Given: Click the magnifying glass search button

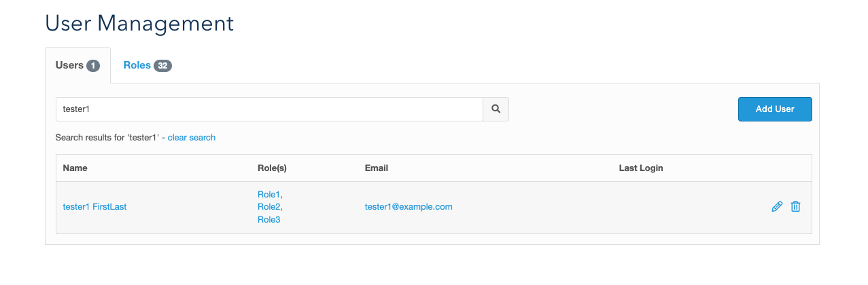Looking at the screenshot, I should pyautogui.click(x=496, y=109).
